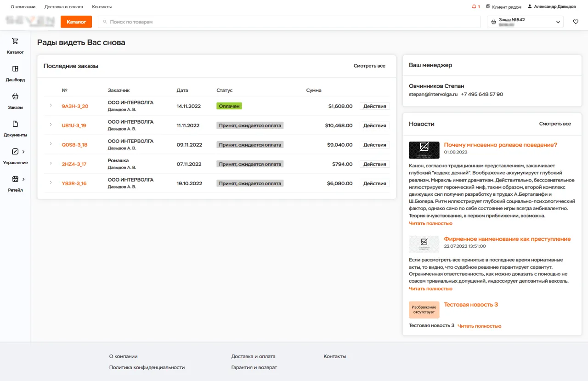This screenshot has width=588, height=381.
Task: Open Смотреть все for Последние заказы
Action: click(x=369, y=66)
